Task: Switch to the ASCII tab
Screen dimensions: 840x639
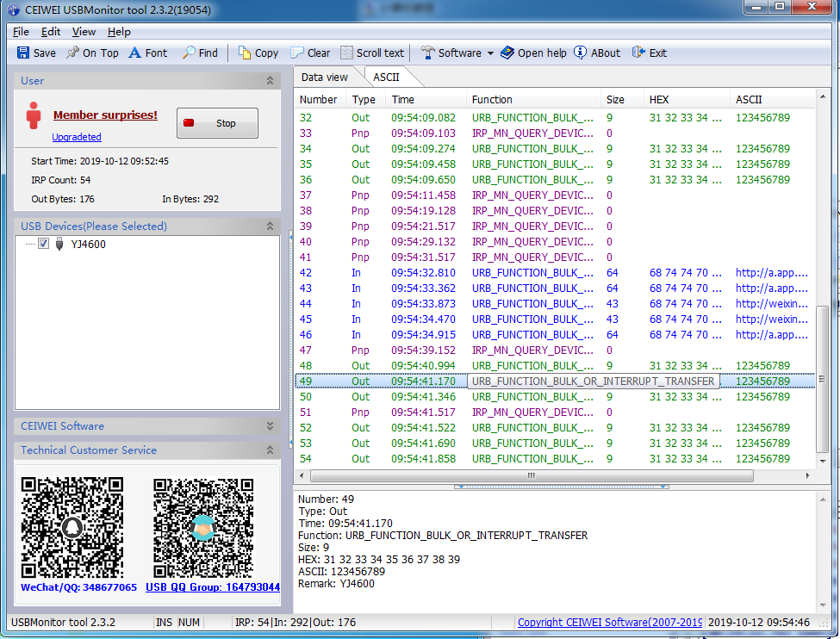Action: (386, 78)
